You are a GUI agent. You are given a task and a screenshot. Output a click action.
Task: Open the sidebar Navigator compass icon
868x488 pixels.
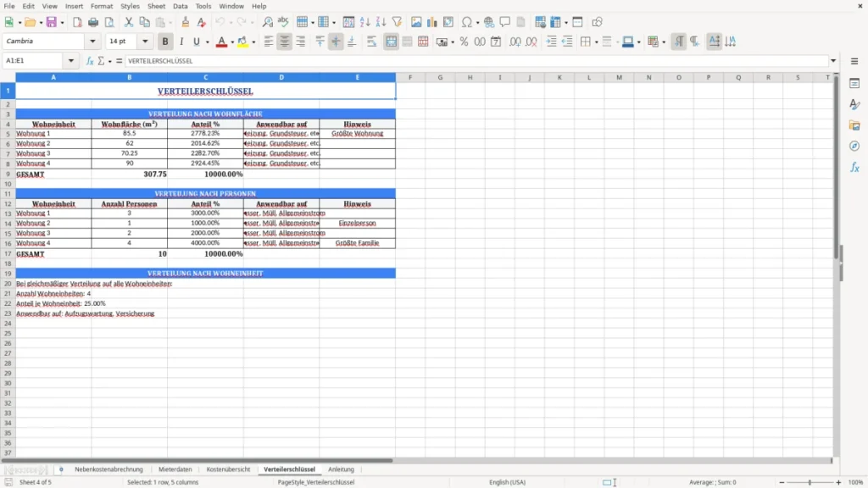point(854,146)
